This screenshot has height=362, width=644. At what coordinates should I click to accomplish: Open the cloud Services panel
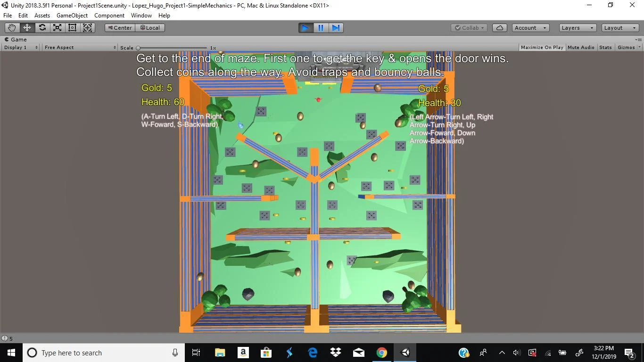click(499, 28)
